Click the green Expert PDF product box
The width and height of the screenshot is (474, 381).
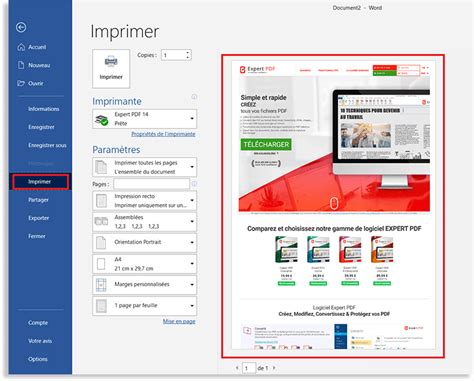[286, 250]
